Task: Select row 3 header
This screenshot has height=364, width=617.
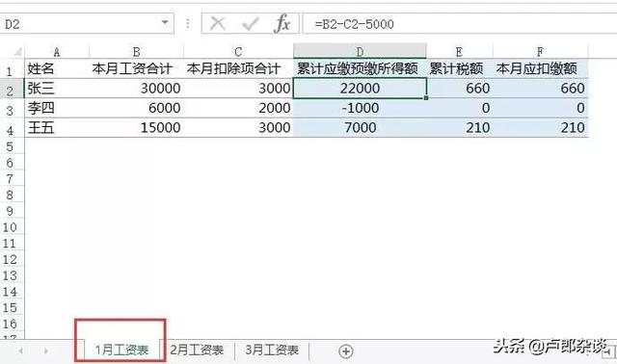Action: 11,109
